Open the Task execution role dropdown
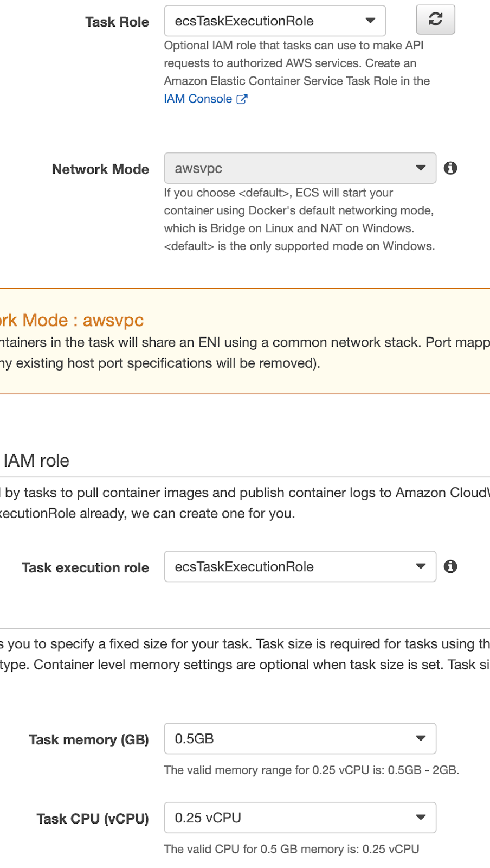 tap(300, 567)
